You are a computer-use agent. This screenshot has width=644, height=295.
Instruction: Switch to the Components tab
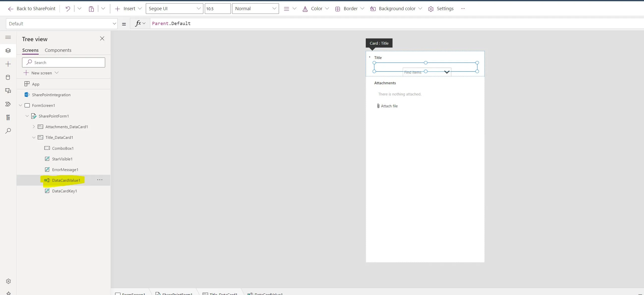[x=58, y=50]
